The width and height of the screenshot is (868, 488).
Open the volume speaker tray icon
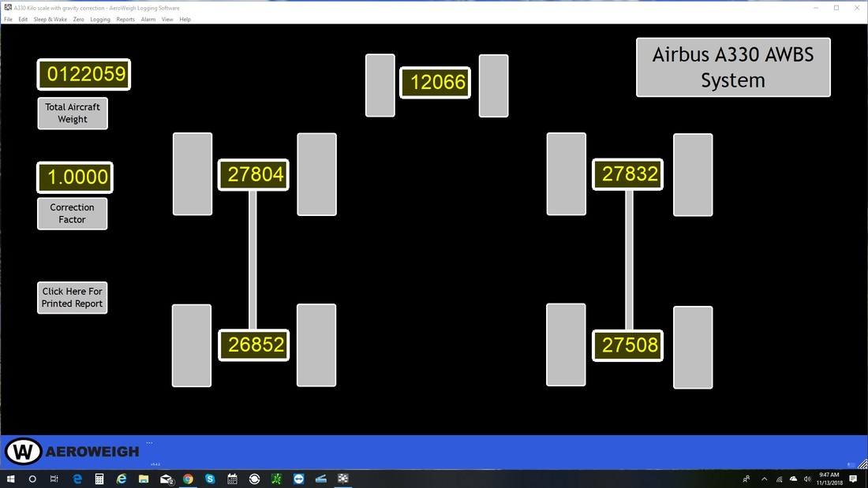click(807, 479)
